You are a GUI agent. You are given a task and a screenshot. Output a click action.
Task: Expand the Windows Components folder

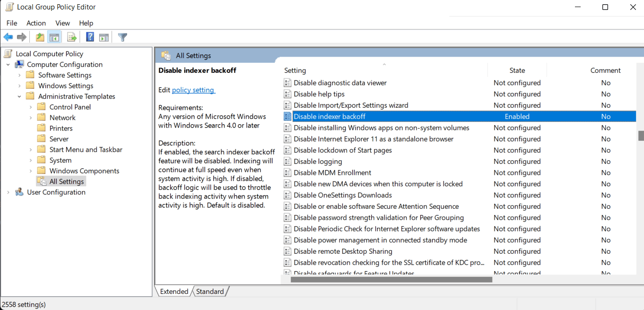pyautogui.click(x=31, y=171)
